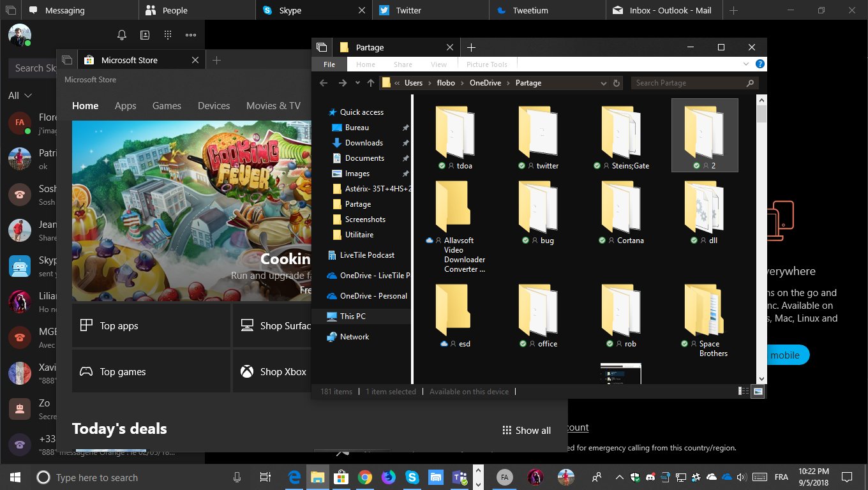Expand the hidden path chevrons before Users
868x490 pixels.
click(x=398, y=83)
